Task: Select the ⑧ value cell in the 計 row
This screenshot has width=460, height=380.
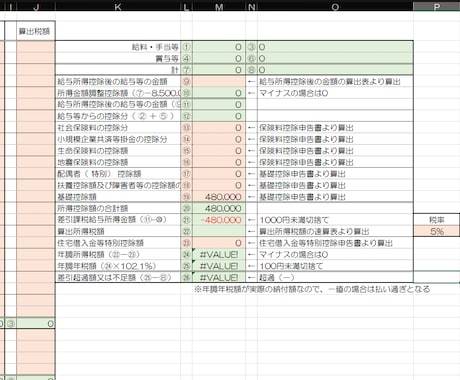Action: pyautogui.click(x=335, y=70)
